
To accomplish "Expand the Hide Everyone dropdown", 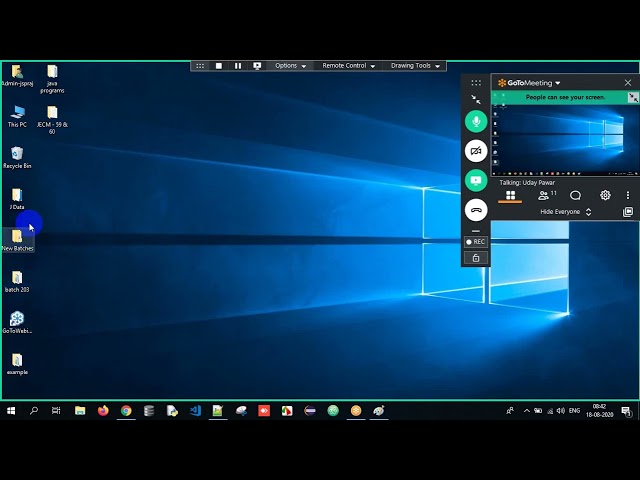I will pos(565,212).
